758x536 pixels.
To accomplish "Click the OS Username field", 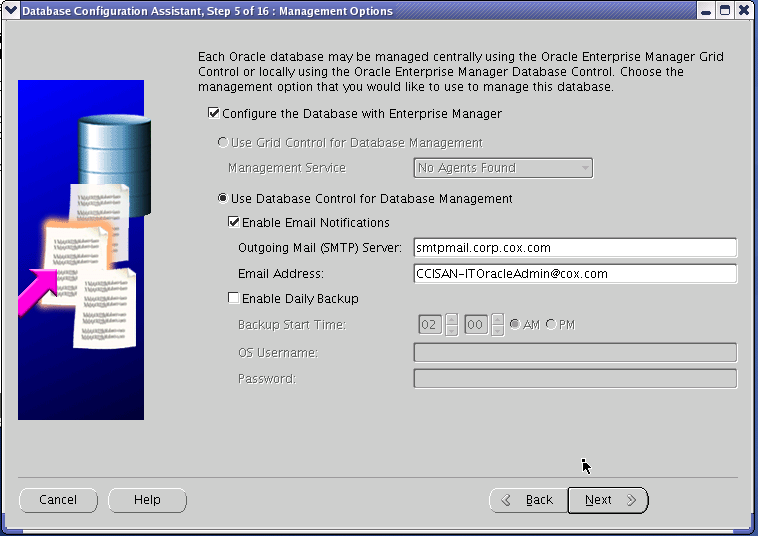I will click(x=575, y=352).
